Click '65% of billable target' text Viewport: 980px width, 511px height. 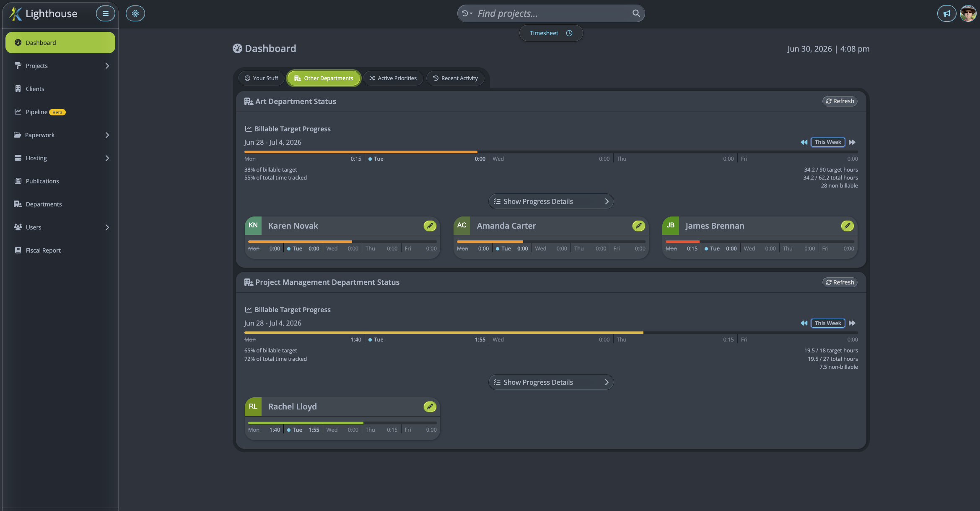click(271, 351)
